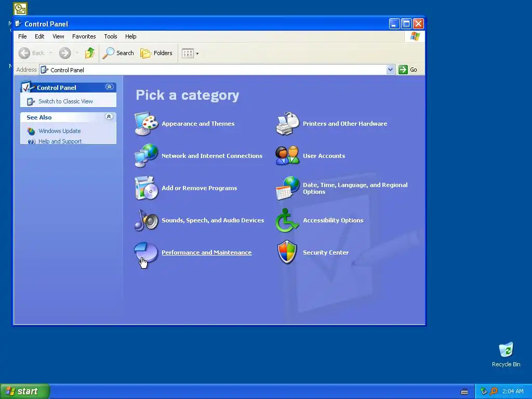Click the 2:04 AM taskbar clock
Image resolution: width=532 pixels, height=399 pixels.
tap(513, 391)
